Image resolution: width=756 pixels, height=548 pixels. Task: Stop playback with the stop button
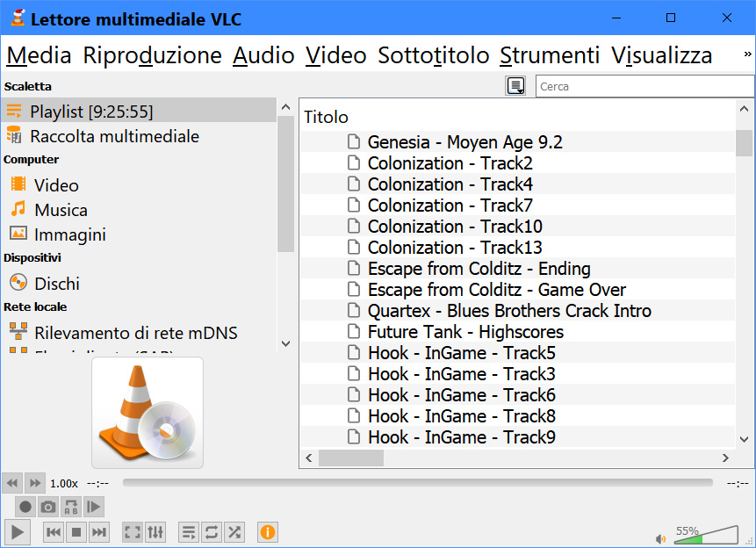(x=76, y=532)
